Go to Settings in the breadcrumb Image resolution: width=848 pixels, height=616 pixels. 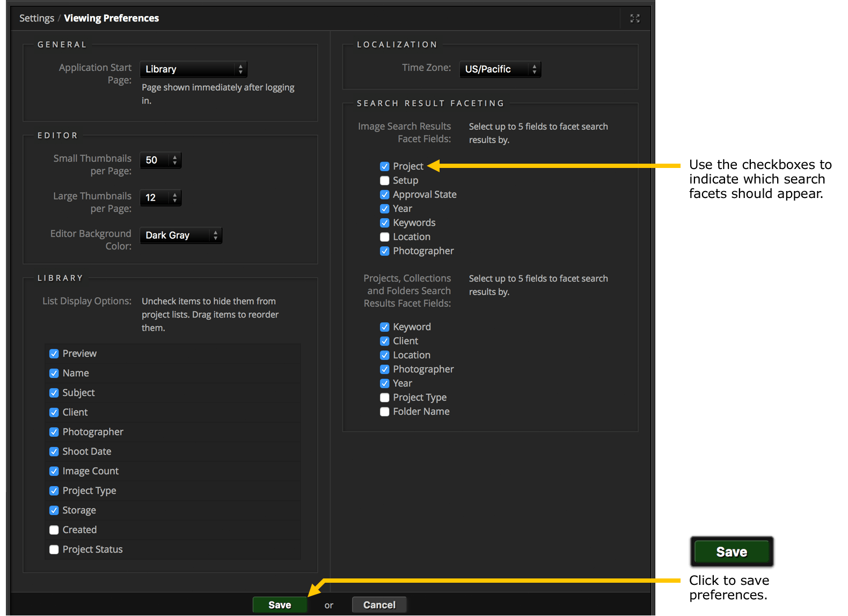click(36, 18)
